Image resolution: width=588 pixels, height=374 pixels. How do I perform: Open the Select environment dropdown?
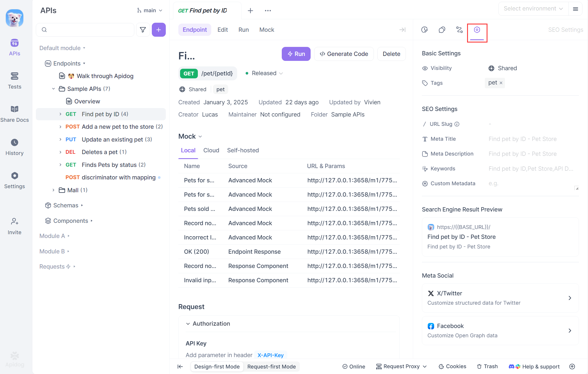(x=533, y=9)
